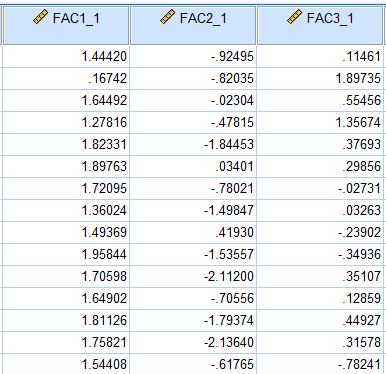
Task: Click the FAC1_1 cell showing 1.89763
Action: pos(66,167)
